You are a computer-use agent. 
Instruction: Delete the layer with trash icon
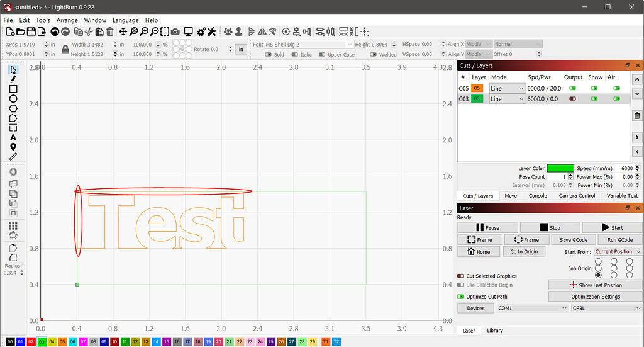tap(637, 116)
